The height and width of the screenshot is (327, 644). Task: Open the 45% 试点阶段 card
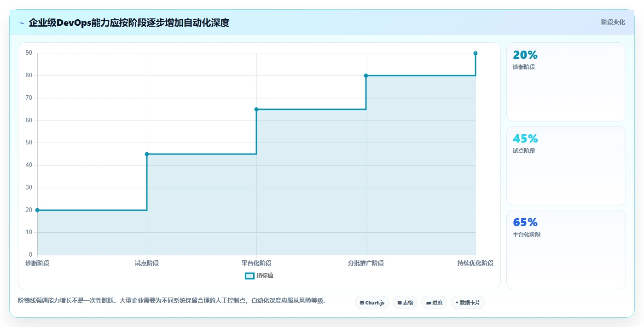click(566, 166)
